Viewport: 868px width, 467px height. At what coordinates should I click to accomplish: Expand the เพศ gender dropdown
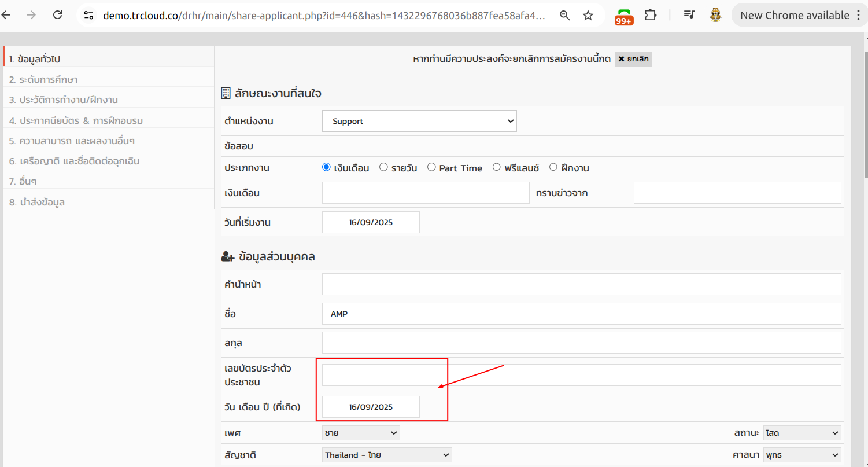coord(361,433)
